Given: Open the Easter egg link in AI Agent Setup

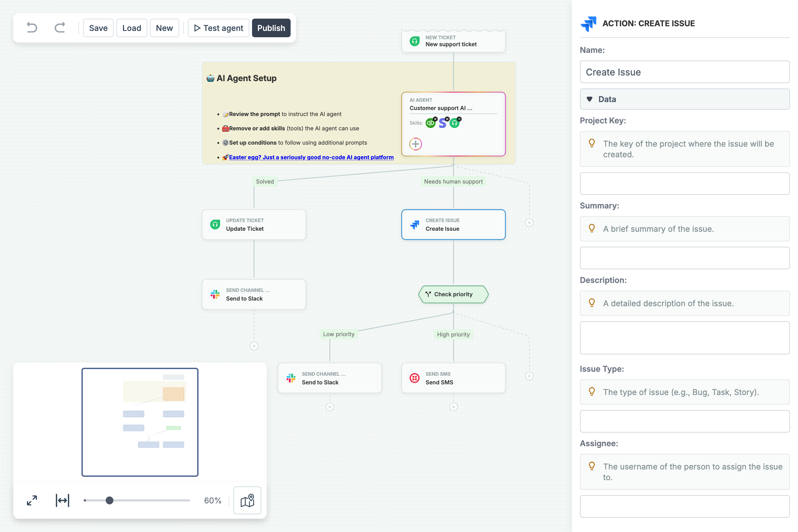Looking at the screenshot, I should click(x=311, y=157).
